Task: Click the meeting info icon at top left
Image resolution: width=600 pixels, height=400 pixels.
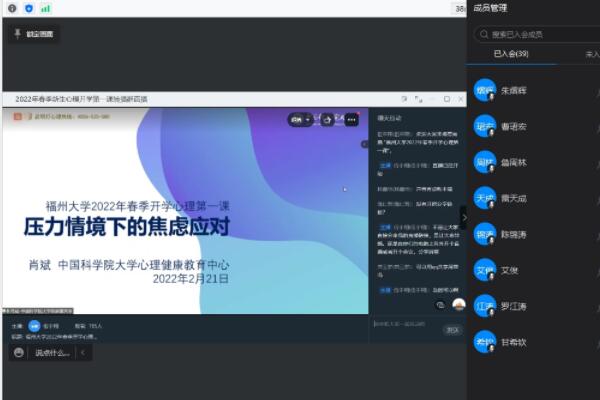Action: pos(12,8)
